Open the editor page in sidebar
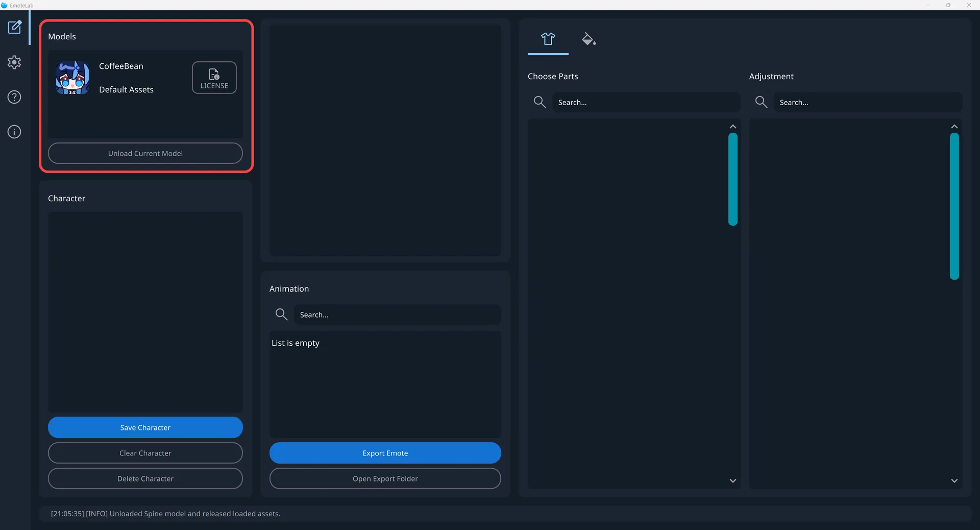This screenshot has width=980, height=530. [14, 27]
